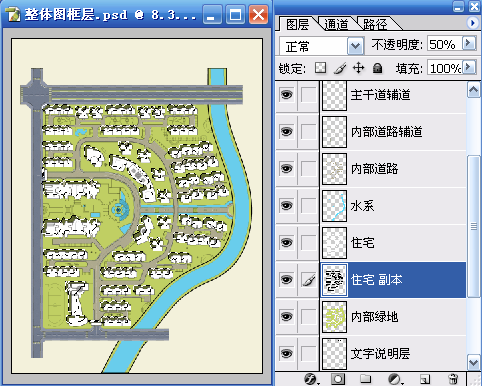Delete layer using trash icon
The image size is (482, 386).
point(453,379)
